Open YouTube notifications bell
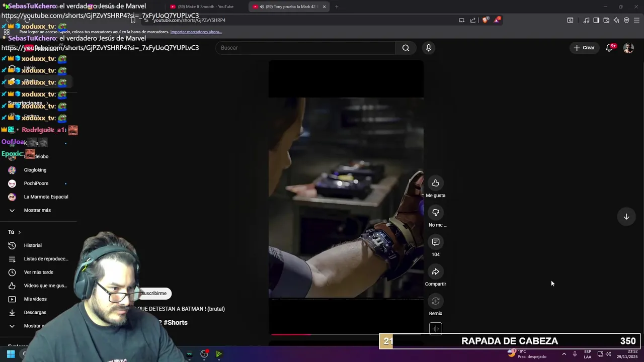Screen dimensions: 644x362 [x=609, y=48]
